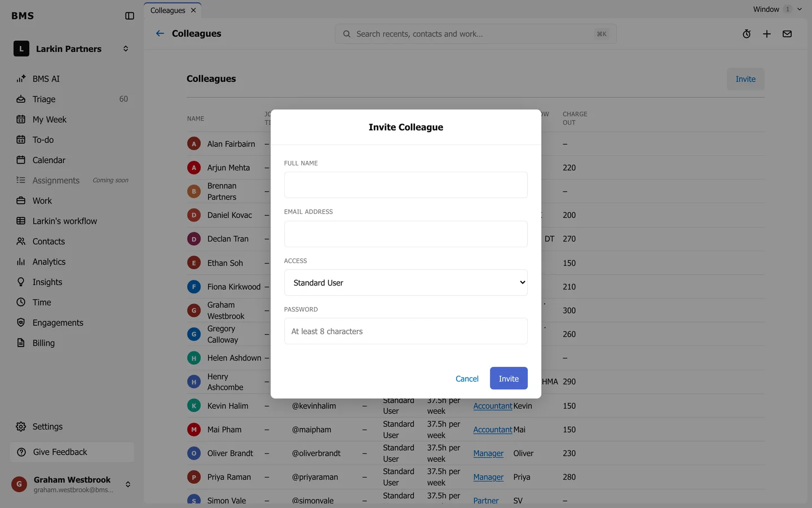
Task: Open Kevin Halim's Accountant link
Action: coord(492,406)
